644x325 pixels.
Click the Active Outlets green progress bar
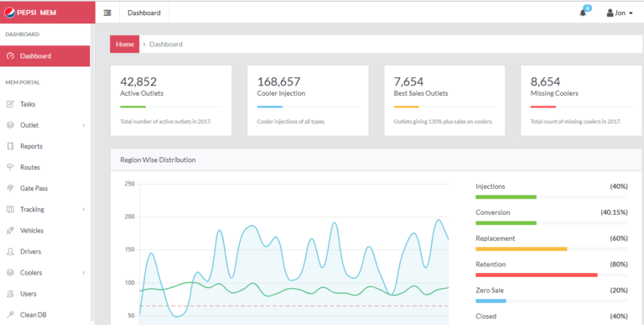tap(133, 107)
